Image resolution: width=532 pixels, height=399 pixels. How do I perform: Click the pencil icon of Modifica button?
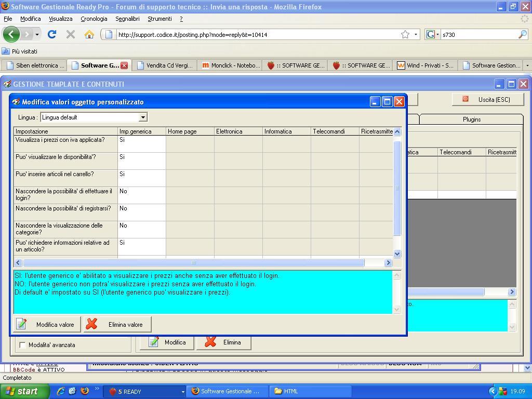[x=154, y=342]
